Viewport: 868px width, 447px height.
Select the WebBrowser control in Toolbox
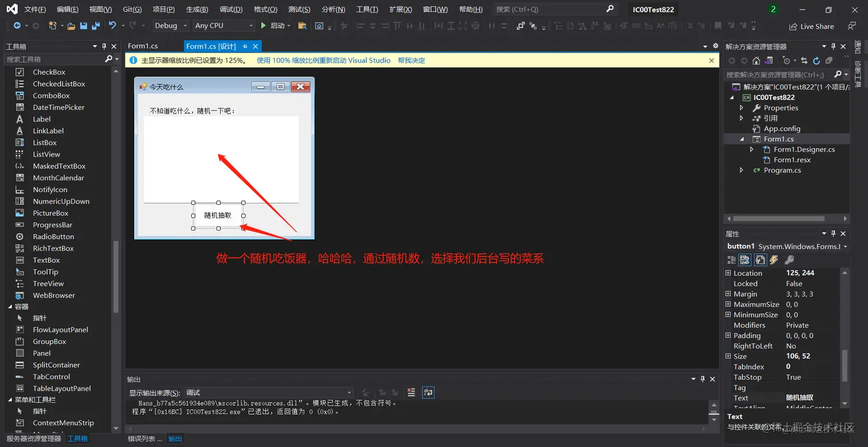[x=53, y=295]
